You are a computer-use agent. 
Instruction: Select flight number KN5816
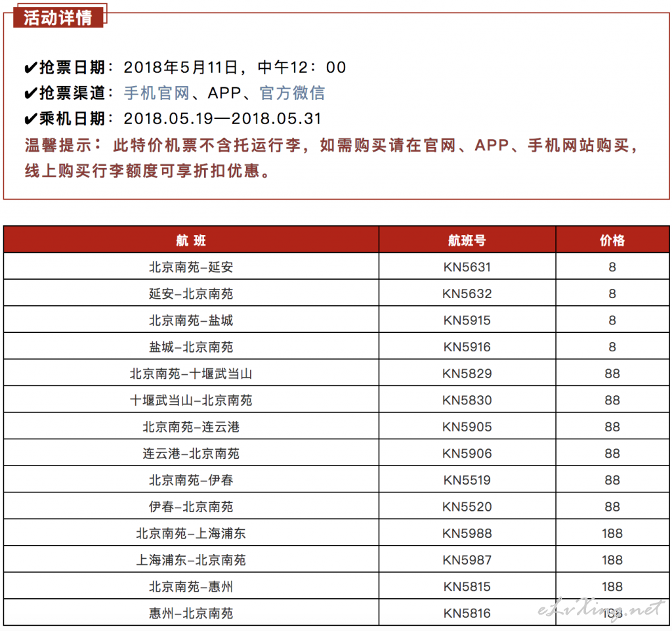click(x=467, y=613)
